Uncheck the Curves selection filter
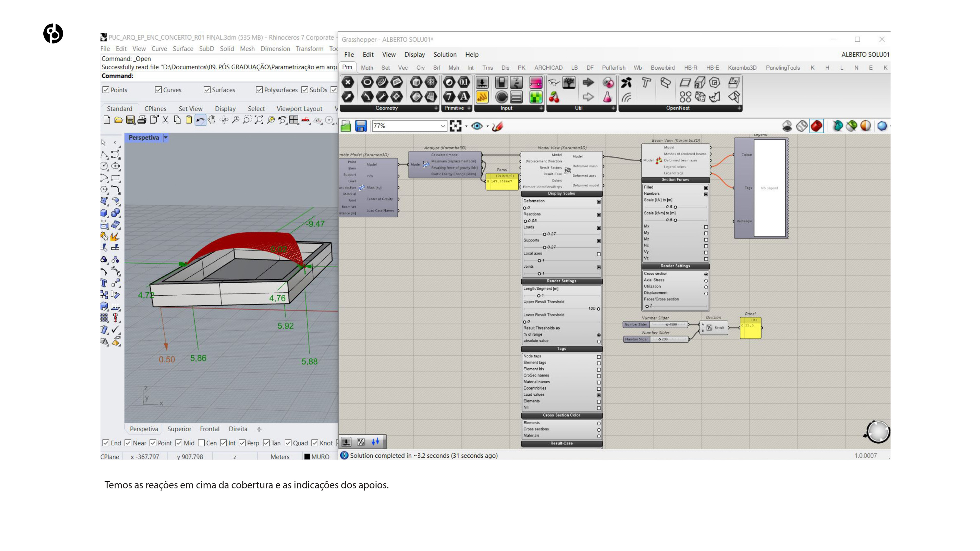The height and width of the screenshot is (551, 980). (x=158, y=90)
